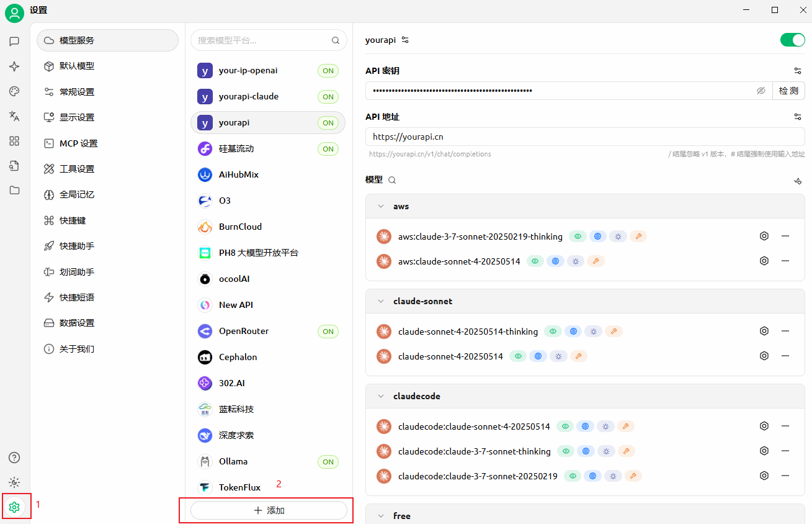This screenshot has height=524, width=812.
Task: Open 快捷助手 settings section
Action: (x=107, y=246)
